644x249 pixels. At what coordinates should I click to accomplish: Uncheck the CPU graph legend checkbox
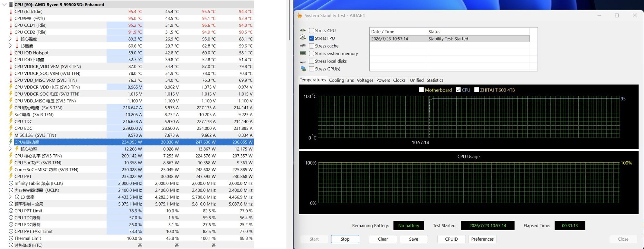coord(458,90)
